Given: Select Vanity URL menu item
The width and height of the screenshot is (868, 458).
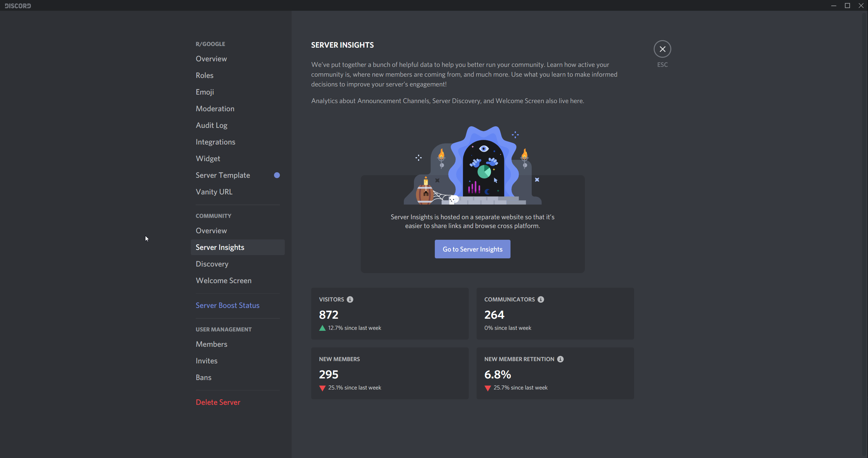Looking at the screenshot, I should (x=214, y=192).
